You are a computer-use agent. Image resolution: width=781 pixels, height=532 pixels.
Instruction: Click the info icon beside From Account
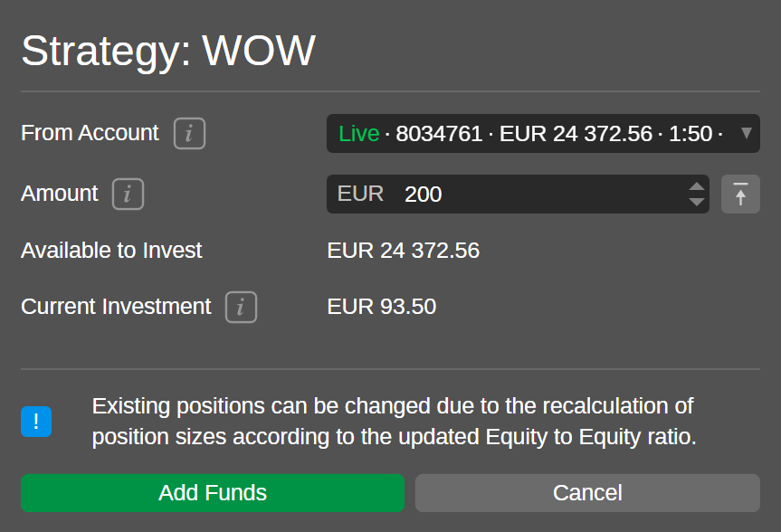(189, 134)
